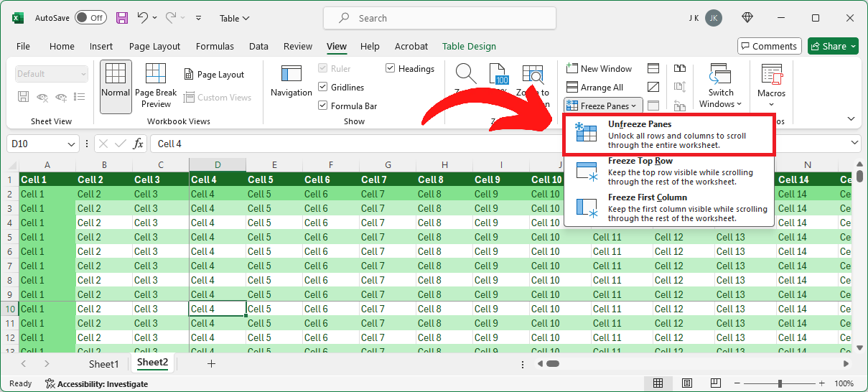Viewport: 868px width, 392px height.
Task: Click Arrange All in the ribbon
Action: (x=595, y=88)
